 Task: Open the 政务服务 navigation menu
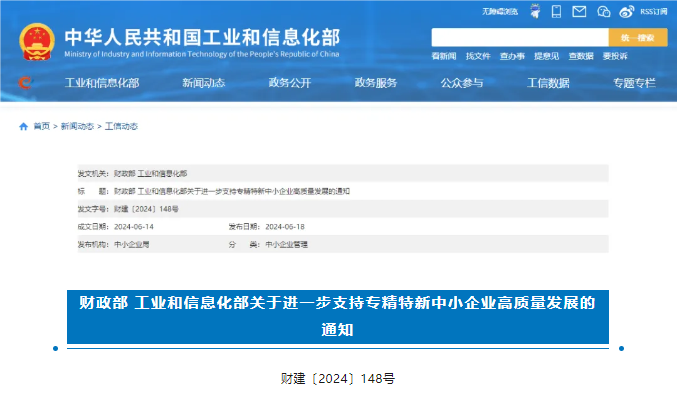pos(376,83)
